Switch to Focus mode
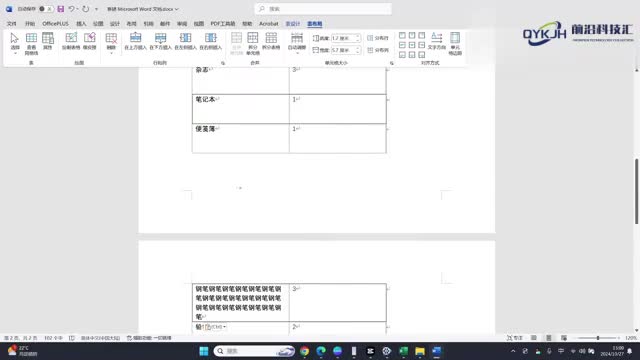640x360 pixels. tap(515, 338)
